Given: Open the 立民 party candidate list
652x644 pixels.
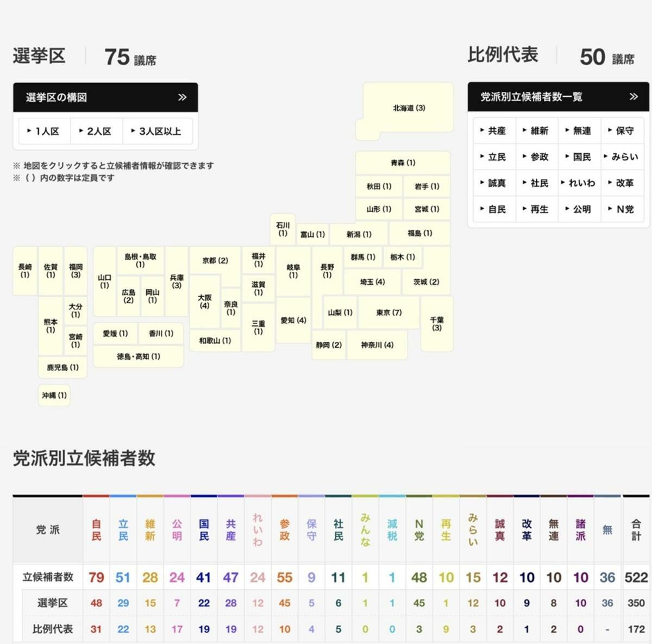Looking at the screenshot, I should [x=494, y=157].
